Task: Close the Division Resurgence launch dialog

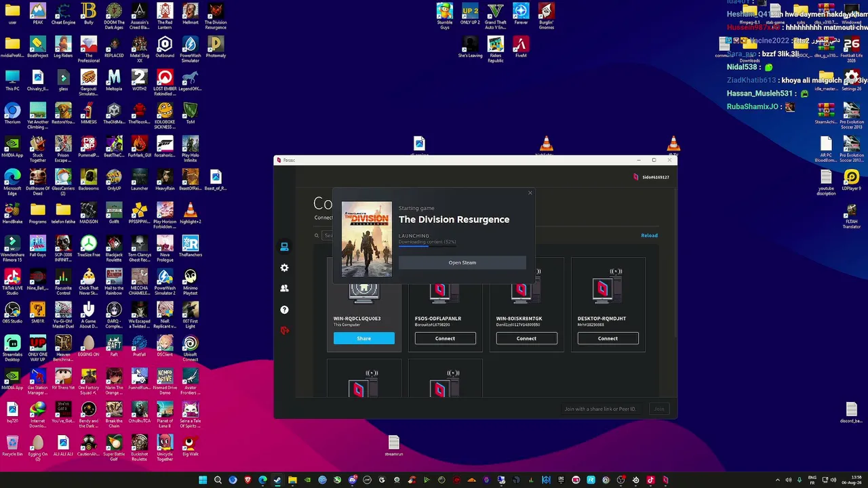Action: point(530,193)
